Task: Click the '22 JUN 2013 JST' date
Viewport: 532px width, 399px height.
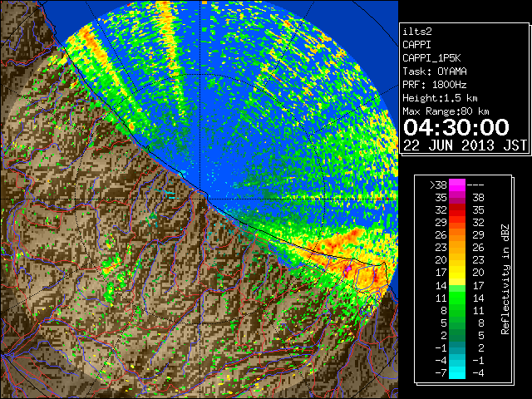Action: [465, 145]
